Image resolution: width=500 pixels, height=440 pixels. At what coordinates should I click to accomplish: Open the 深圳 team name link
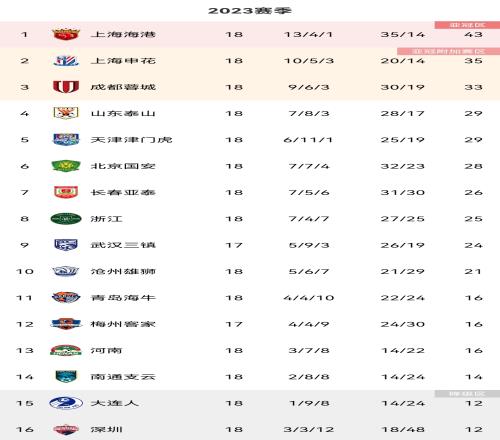tap(107, 429)
